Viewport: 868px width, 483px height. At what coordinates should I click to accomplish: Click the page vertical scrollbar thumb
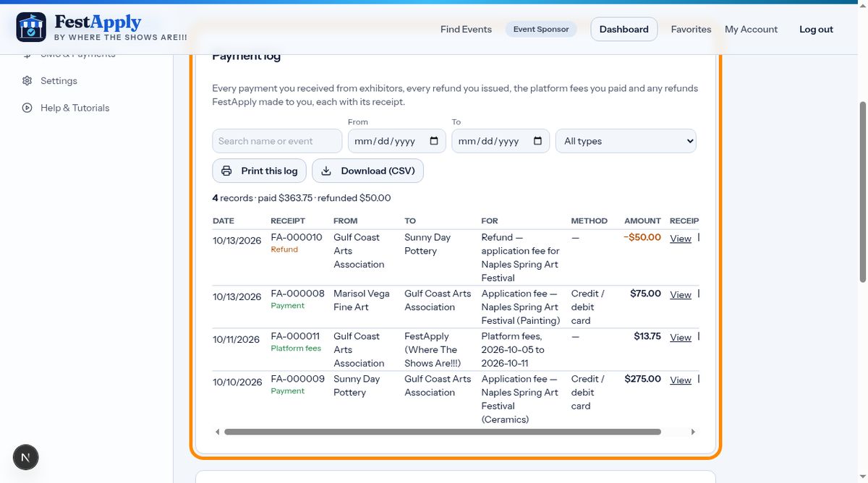tap(861, 192)
